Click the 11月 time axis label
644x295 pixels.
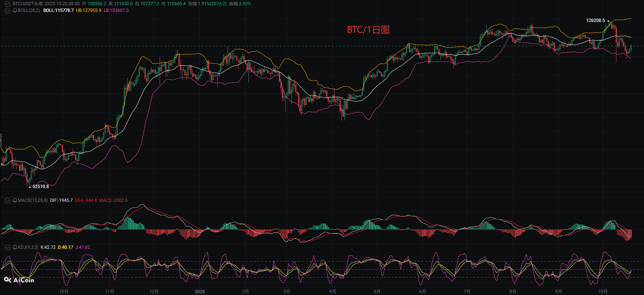[109, 292]
